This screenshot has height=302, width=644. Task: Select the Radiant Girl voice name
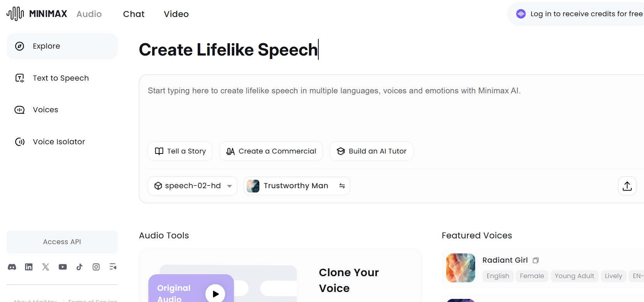[505, 260]
